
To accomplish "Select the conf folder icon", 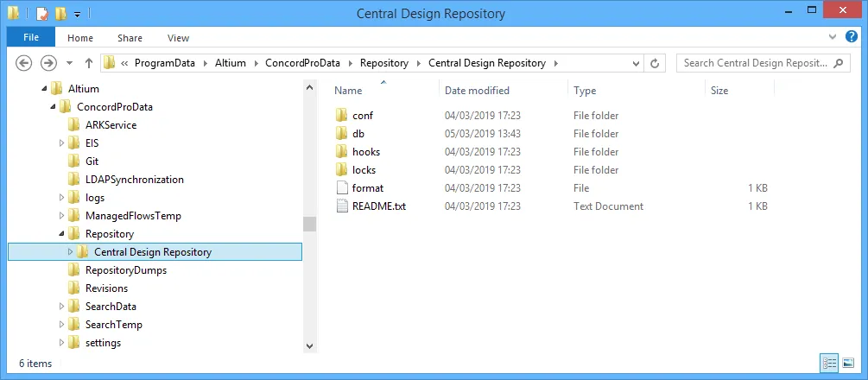I will pyautogui.click(x=342, y=116).
